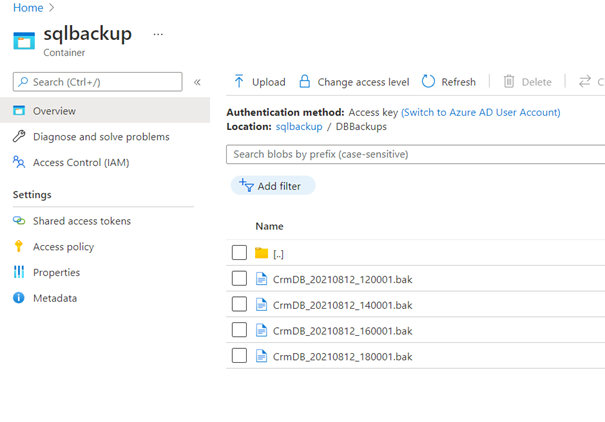Click the DBBackups path text
Screen dimensions: 605x422
[361, 127]
